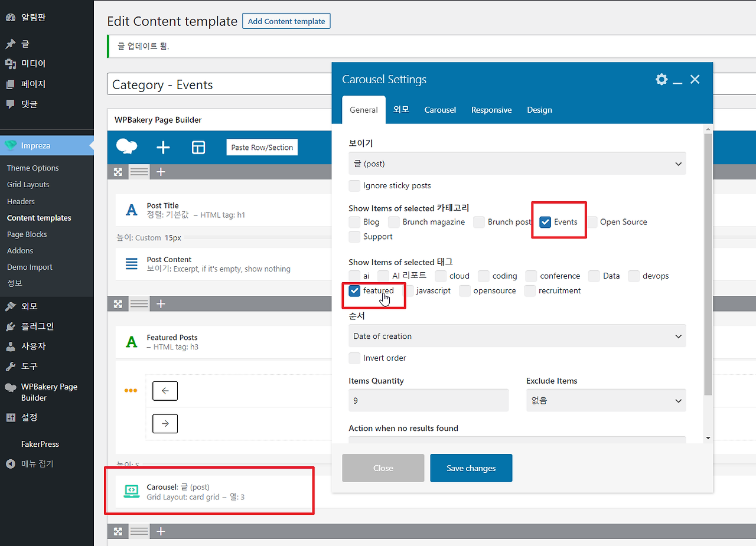756x546 pixels.
Task: Click the Post Title letter A icon
Action: (132, 210)
